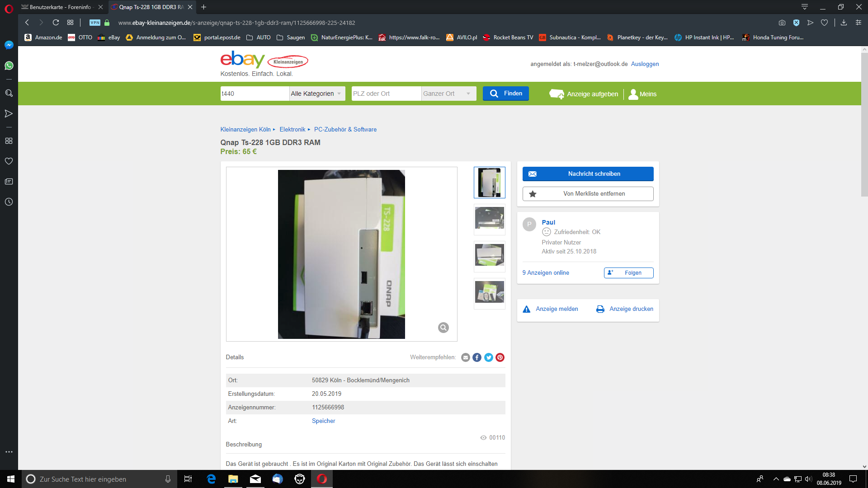The height and width of the screenshot is (488, 868).
Task: Click Nachricht schreiben button
Action: [x=588, y=174]
